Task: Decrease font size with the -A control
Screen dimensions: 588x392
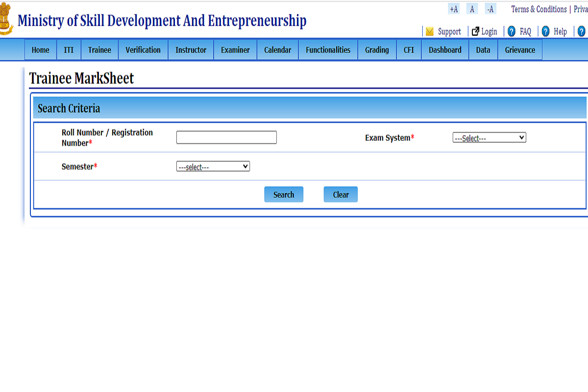Action: click(490, 8)
